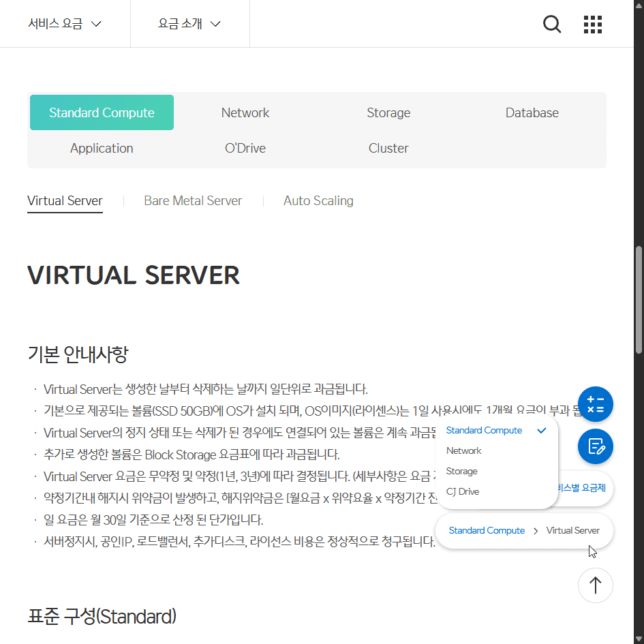Click the Database category button
The image size is (644, 644).
[532, 112]
